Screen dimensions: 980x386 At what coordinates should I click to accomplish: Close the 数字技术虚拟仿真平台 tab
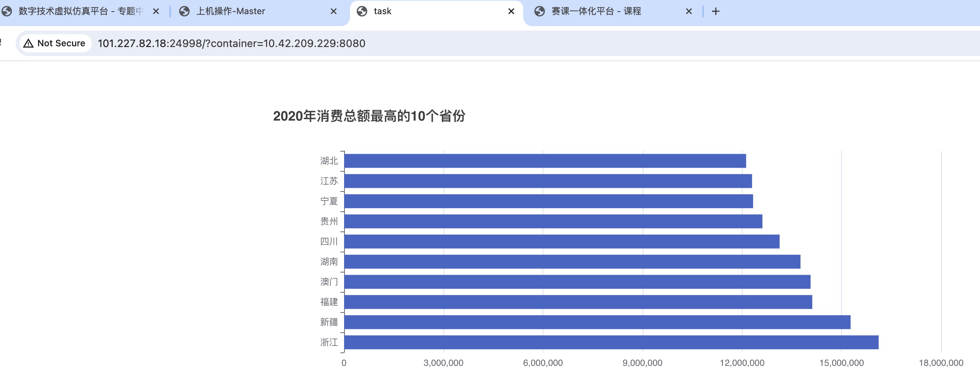[156, 12]
